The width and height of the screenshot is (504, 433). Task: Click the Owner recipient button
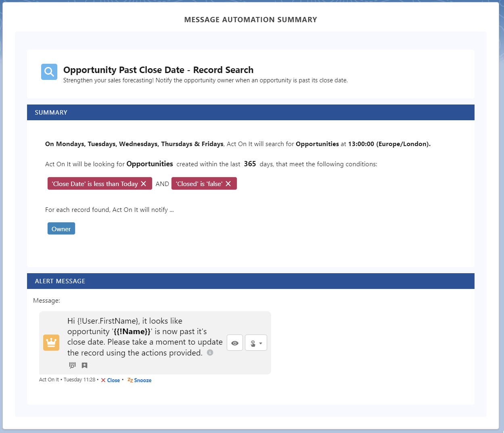[61, 228]
